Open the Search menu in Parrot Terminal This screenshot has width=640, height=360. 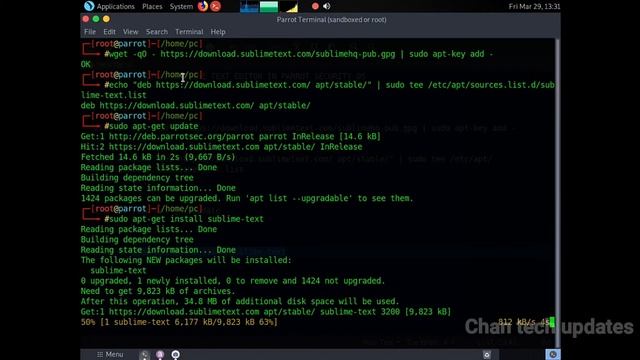157,31
